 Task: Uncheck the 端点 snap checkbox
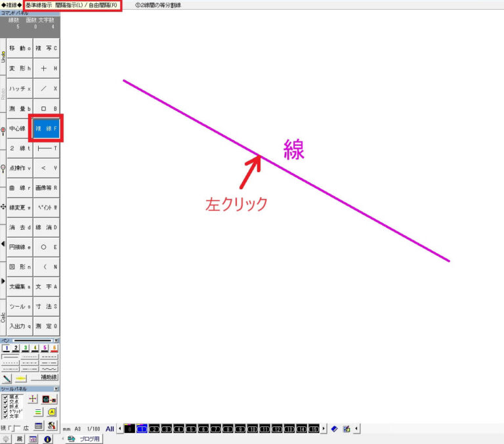point(5,397)
